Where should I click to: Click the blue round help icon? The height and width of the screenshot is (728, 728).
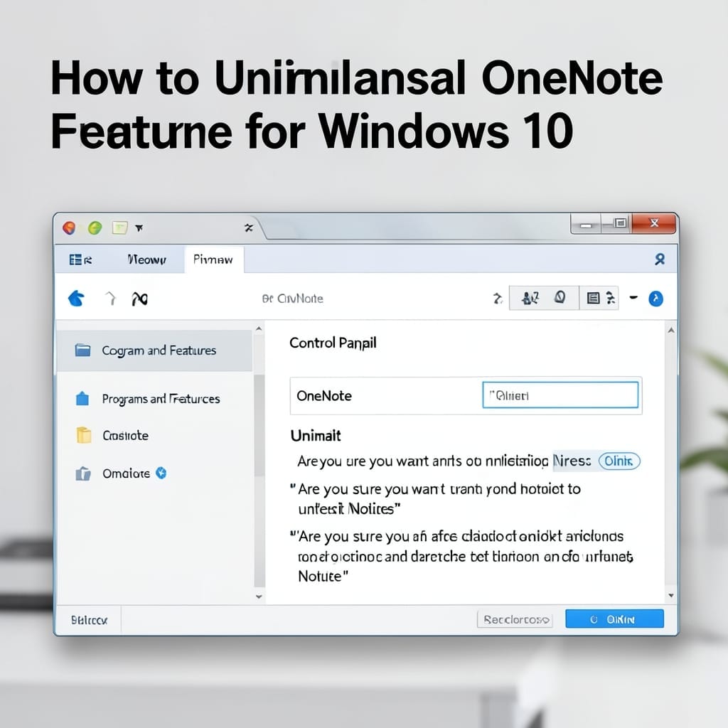[x=655, y=299]
